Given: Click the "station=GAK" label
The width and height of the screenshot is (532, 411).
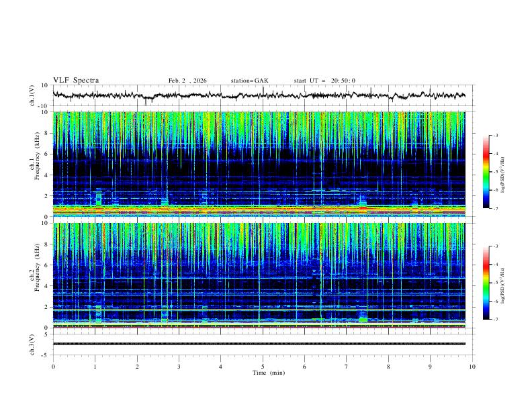Looking at the screenshot, I should pyautogui.click(x=249, y=81).
